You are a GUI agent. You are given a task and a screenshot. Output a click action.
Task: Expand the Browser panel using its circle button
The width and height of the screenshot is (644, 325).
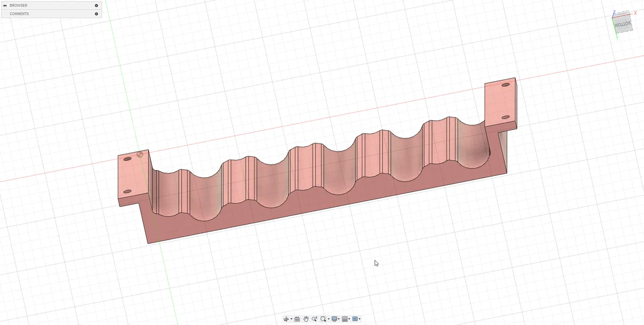click(x=96, y=5)
